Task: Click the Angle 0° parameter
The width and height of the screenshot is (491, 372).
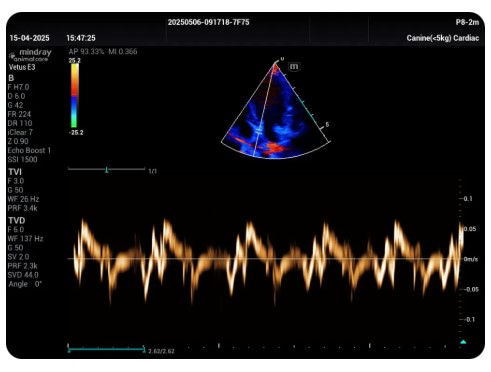Action: pos(25,284)
